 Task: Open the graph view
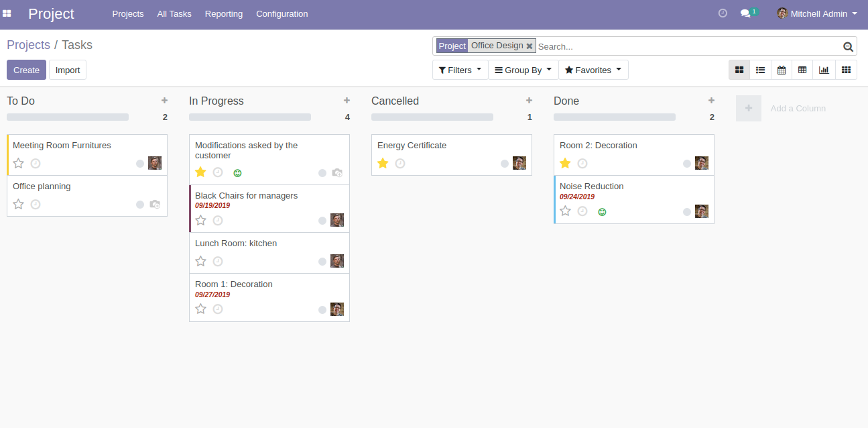[824, 70]
